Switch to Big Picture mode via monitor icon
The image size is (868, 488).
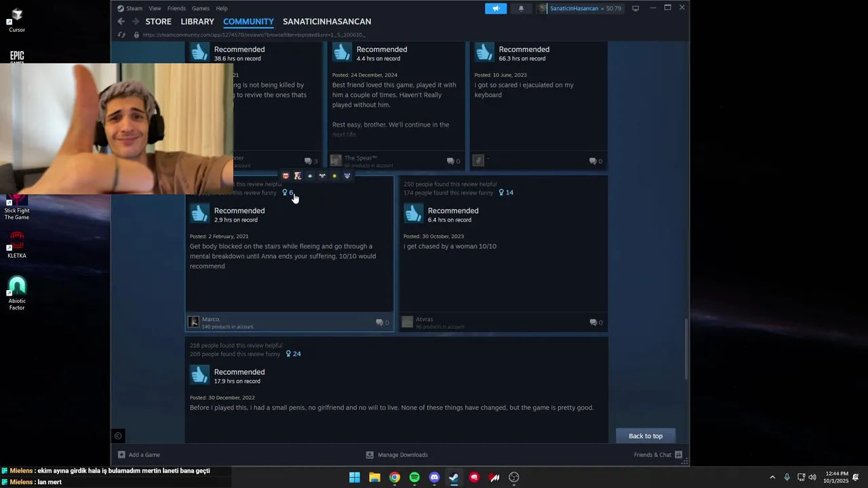pyautogui.click(x=635, y=8)
